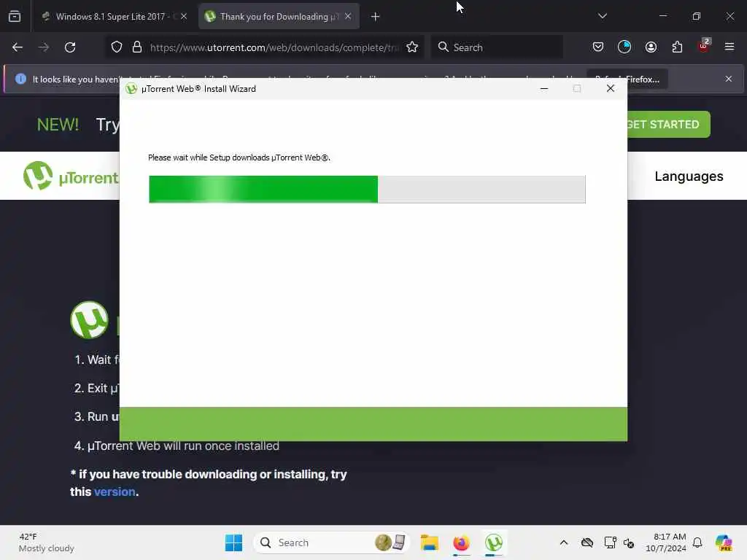The image size is (747, 560).
Task: Switch to Windows 8.1 Super Lite 2017 tab
Action: click(115, 16)
